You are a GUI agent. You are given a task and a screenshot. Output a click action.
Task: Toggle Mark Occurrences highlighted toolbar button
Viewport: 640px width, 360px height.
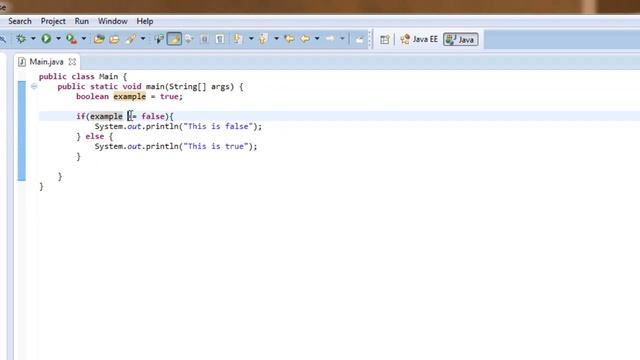click(174, 39)
